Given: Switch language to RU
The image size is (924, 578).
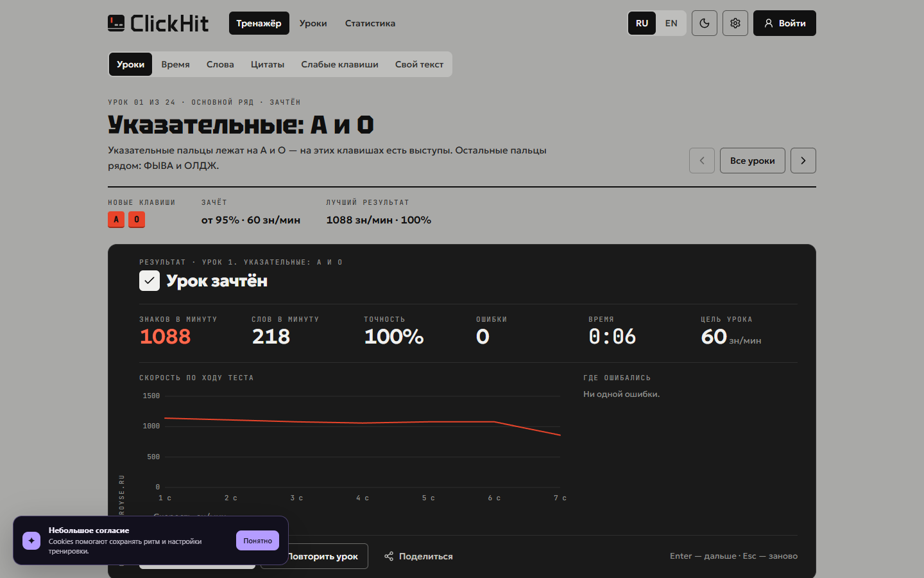Looking at the screenshot, I should [x=642, y=23].
